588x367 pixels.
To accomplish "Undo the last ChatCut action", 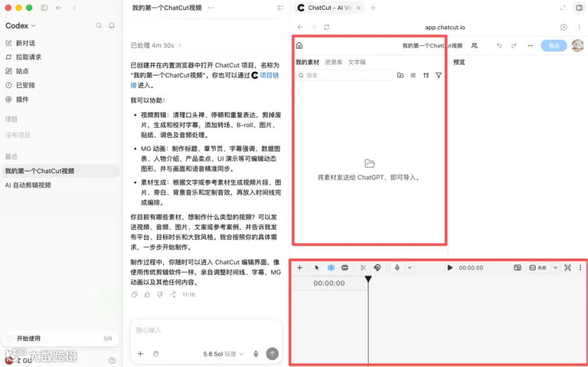I will click(x=499, y=46).
